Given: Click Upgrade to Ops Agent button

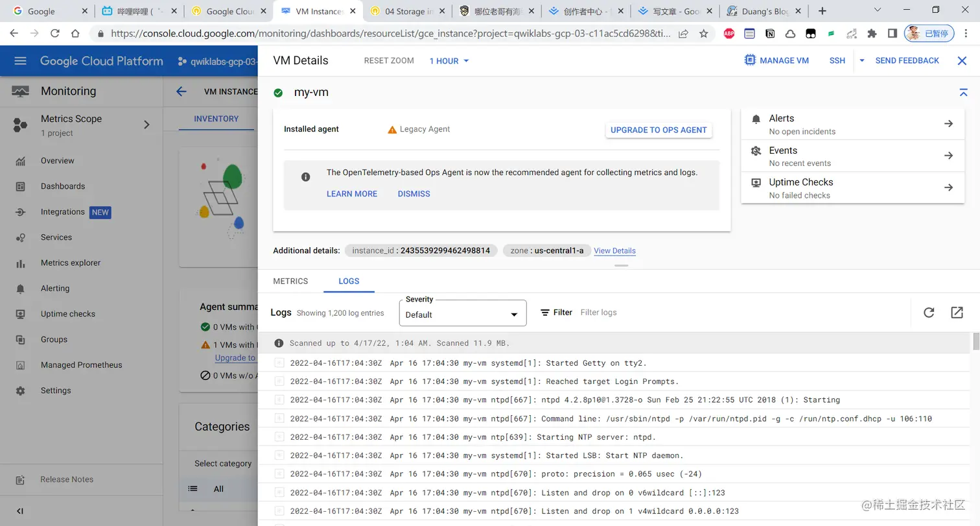Looking at the screenshot, I should [x=659, y=130].
